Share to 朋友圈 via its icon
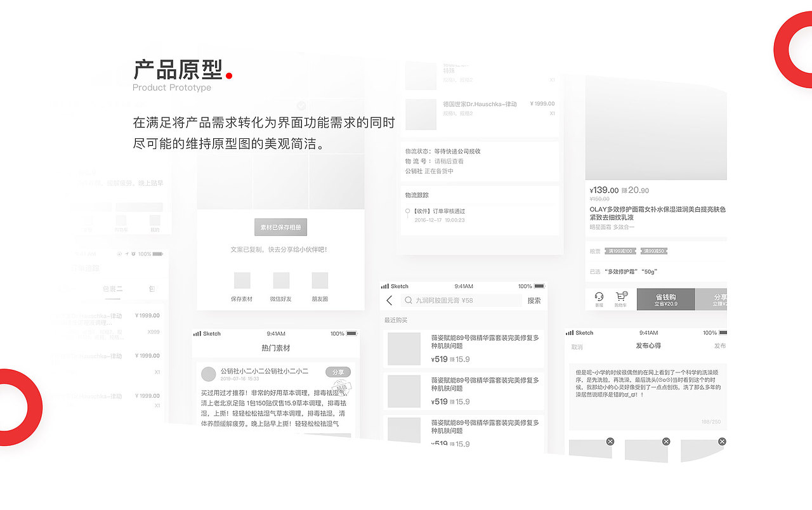 point(320,281)
